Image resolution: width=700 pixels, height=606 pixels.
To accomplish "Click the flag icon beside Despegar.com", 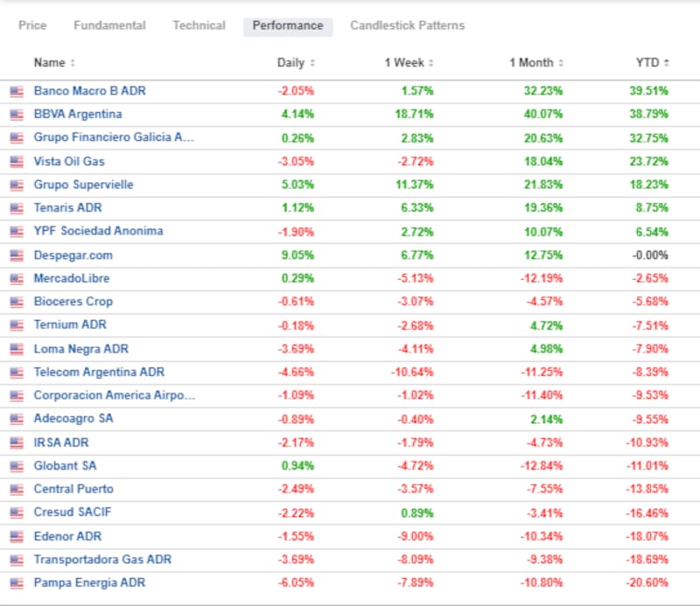I will [16, 255].
